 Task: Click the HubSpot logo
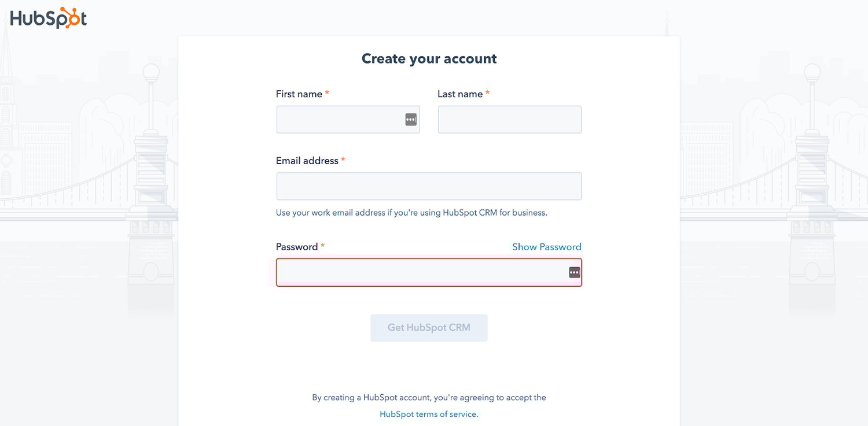pos(49,18)
